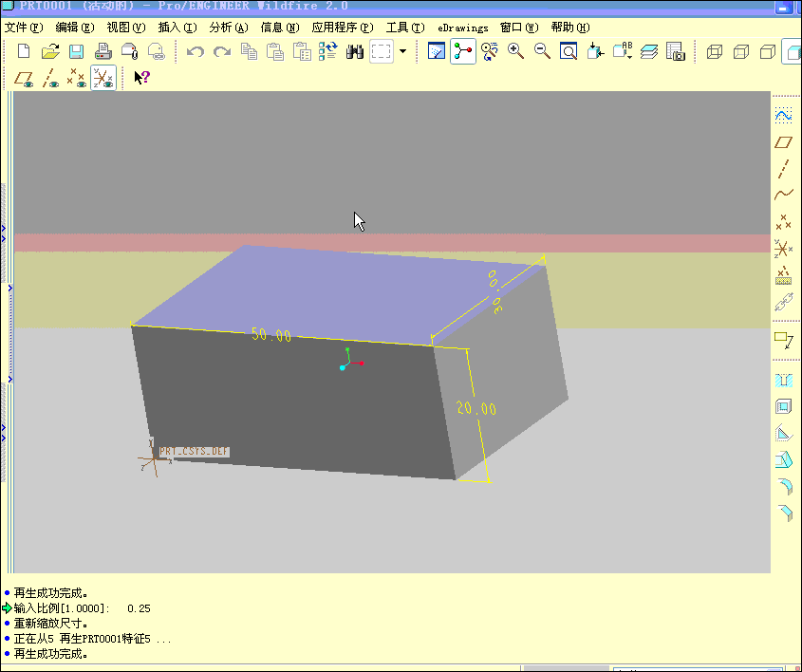802x672 pixels.
Task: Copy selected item icon
Action: tap(249, 51)
